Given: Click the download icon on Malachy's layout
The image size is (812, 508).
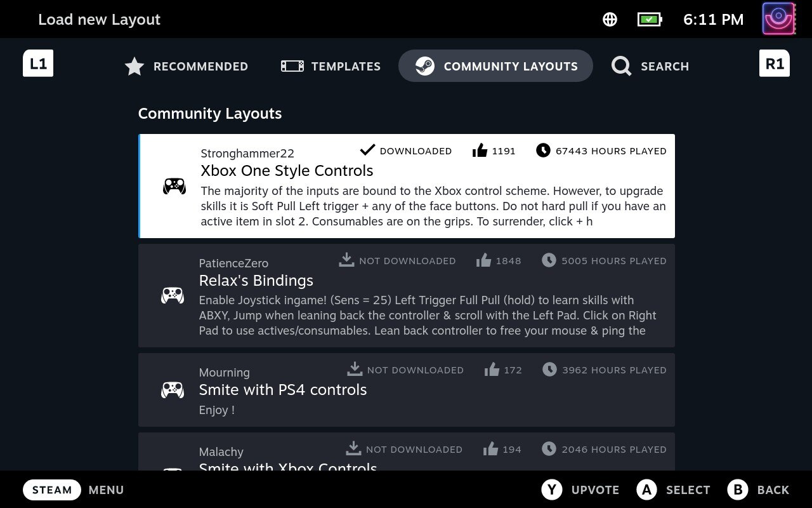Looking at the screenshot, I should pos(353,448).
